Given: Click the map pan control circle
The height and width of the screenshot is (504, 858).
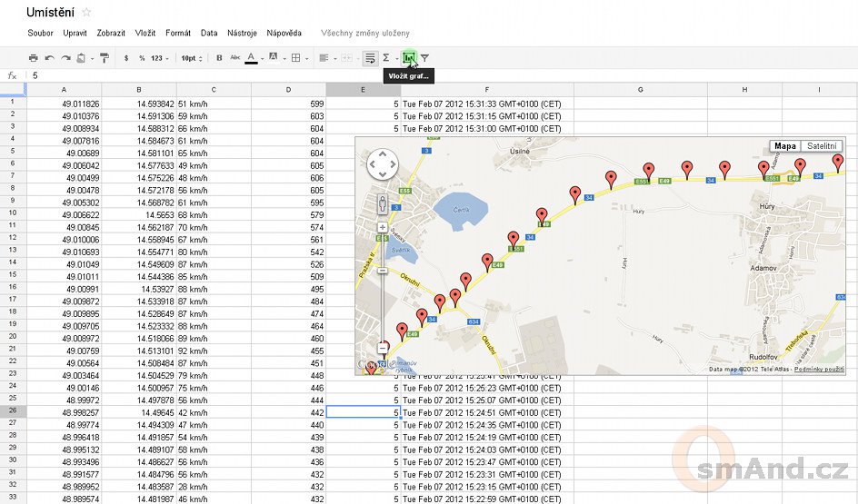Looking at the screenshot, I should [382, 164].
